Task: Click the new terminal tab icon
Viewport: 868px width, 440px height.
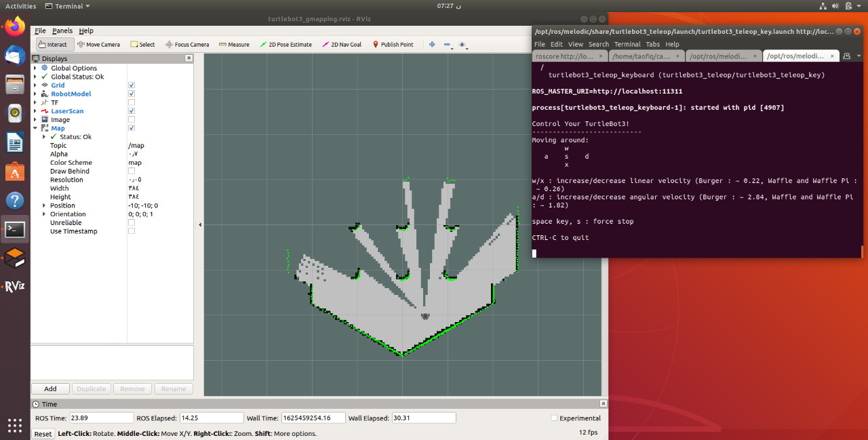Action: click(848, 56)
